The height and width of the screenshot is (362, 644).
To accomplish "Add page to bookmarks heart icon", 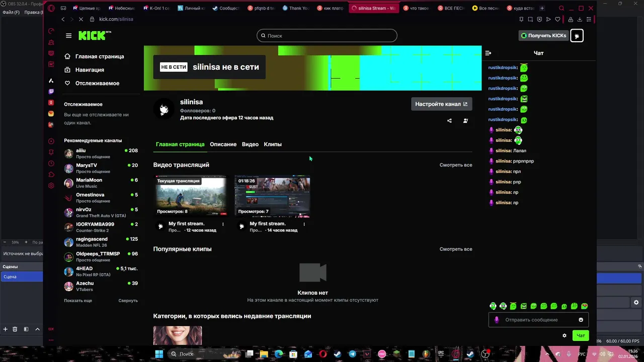I will [x=557, y=19].
